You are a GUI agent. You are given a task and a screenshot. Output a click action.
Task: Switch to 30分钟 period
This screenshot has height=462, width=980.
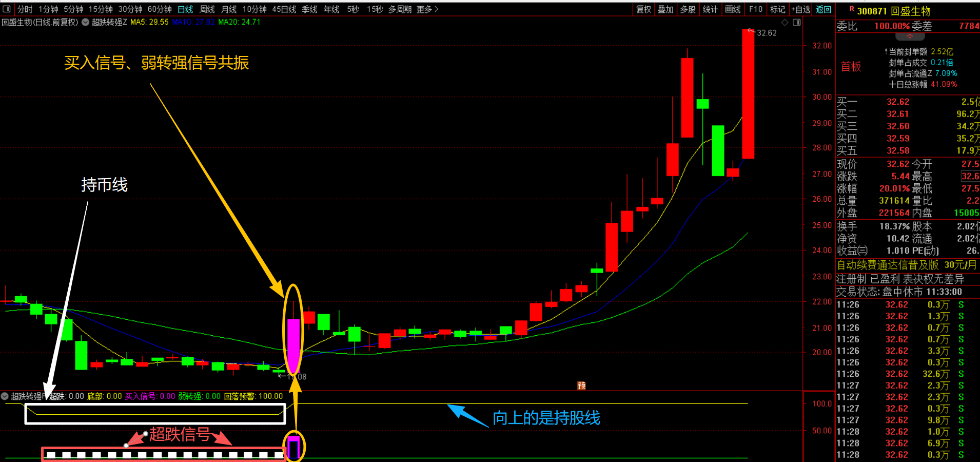[x=130, y=9]
